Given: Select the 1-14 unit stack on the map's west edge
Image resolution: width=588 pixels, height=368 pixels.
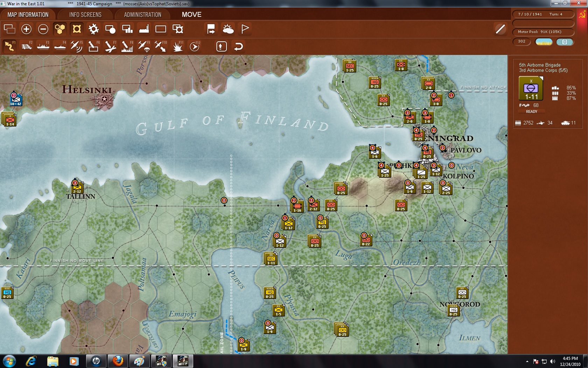Looking at the screenshot, I should (x=9, y=120).
